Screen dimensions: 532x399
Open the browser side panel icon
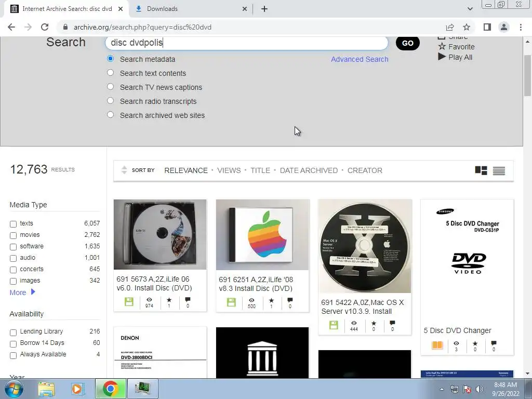pos(487,27)
